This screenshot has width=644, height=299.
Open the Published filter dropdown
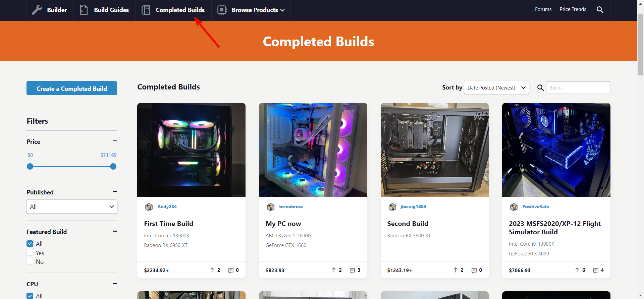(x=72, y=206)
